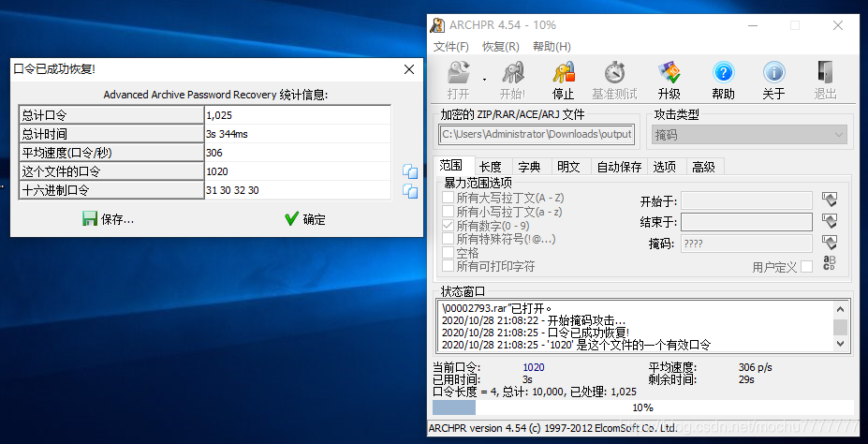Click the status window scrollbar thumb

pyautogui.click(x=840, y=327)
